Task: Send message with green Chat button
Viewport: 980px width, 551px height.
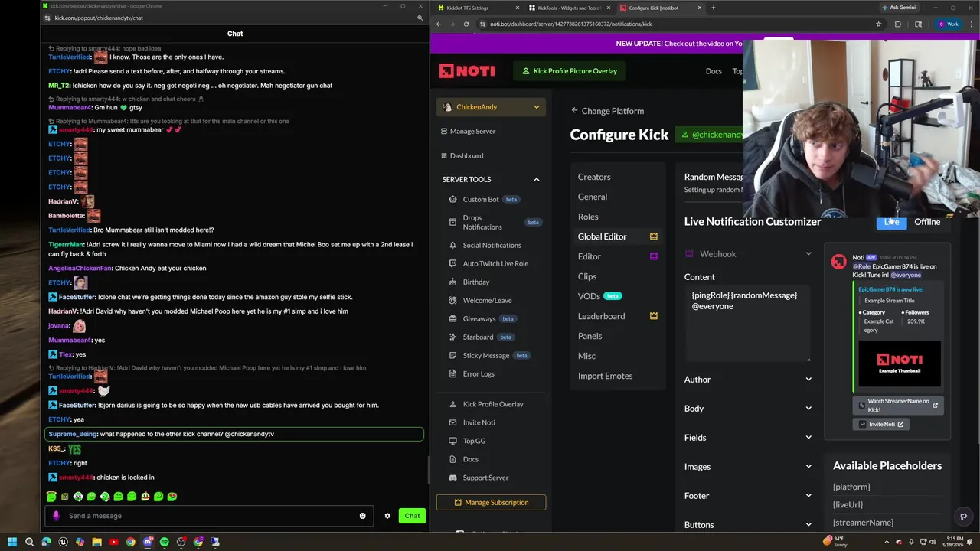Action: 412,516
